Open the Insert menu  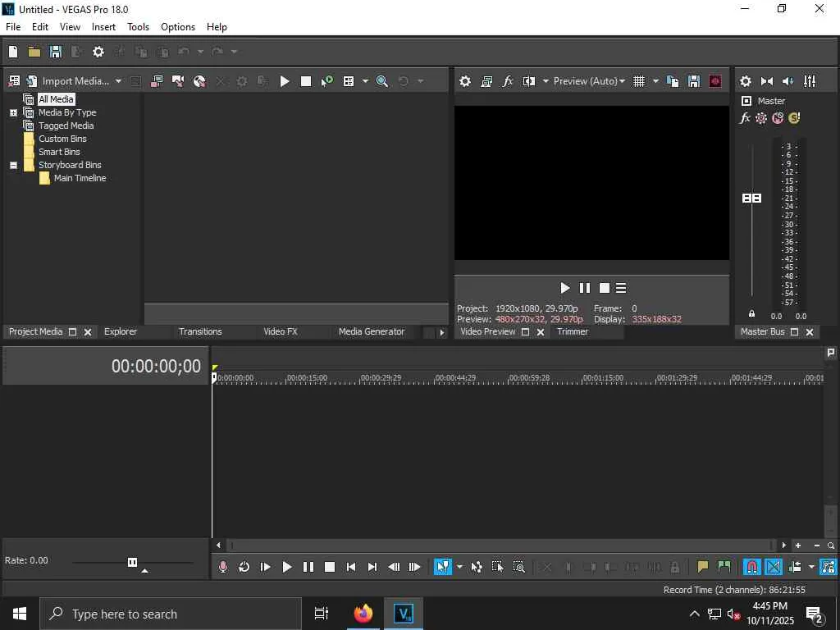tap(103, 27)
